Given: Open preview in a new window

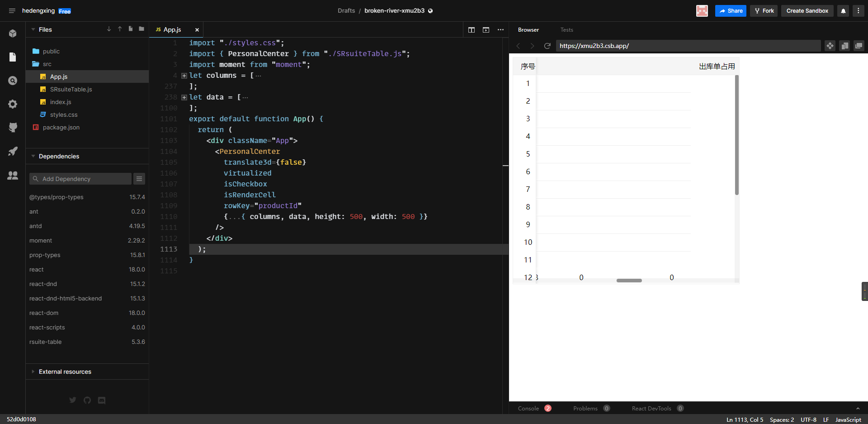Looking at the screenshot, I should [x=859, y=46].
